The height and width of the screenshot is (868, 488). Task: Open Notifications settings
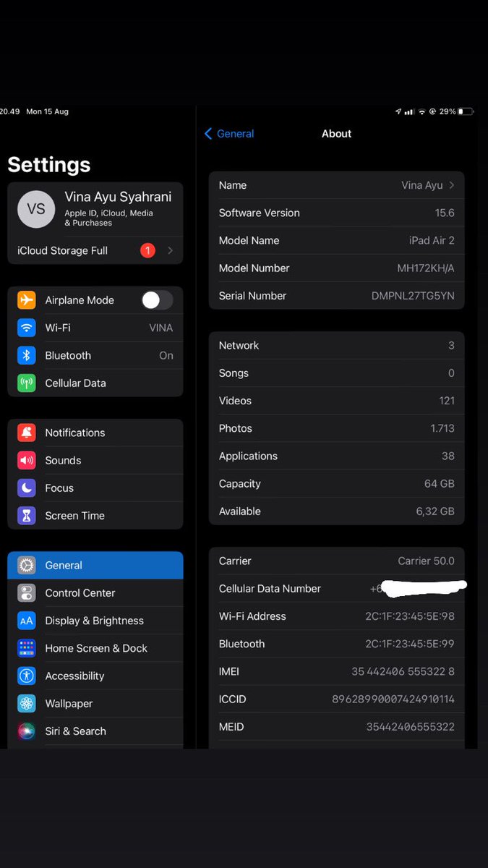coord(95,433)
